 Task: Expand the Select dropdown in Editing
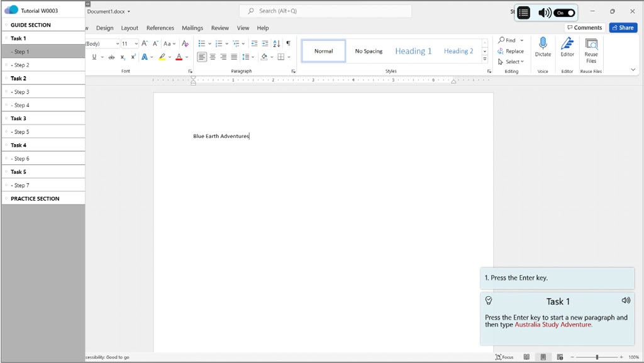tap(512, 62)
